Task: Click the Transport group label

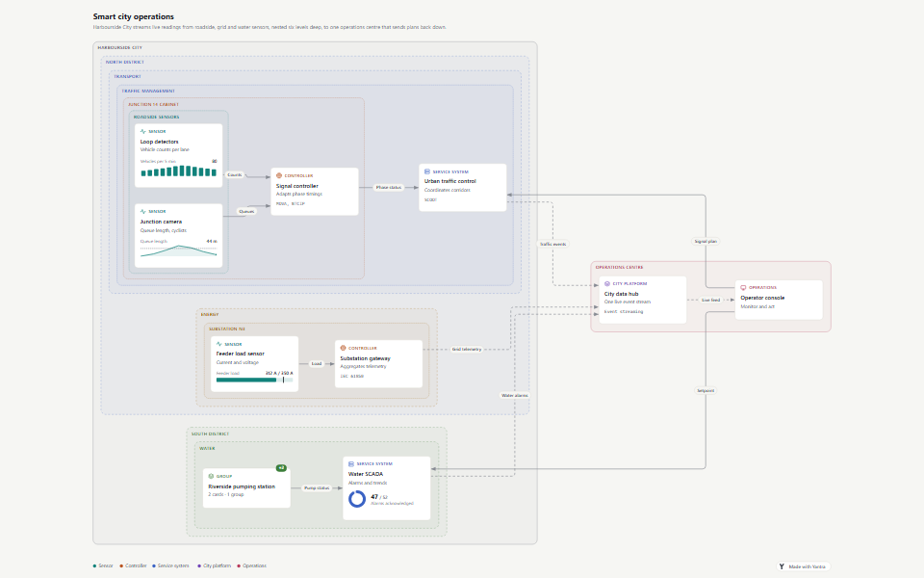Action: [x=127, y=76]
